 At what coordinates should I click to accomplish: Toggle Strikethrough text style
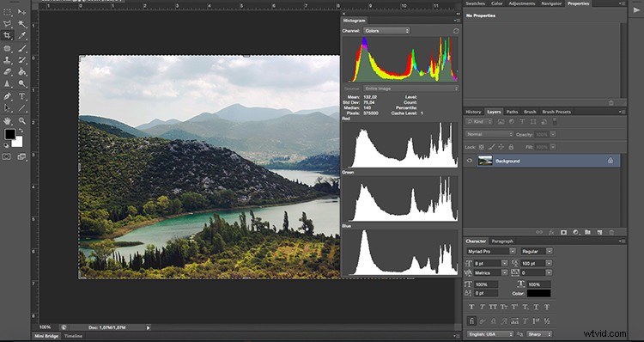pyautogui.click(x=547, y=307)
